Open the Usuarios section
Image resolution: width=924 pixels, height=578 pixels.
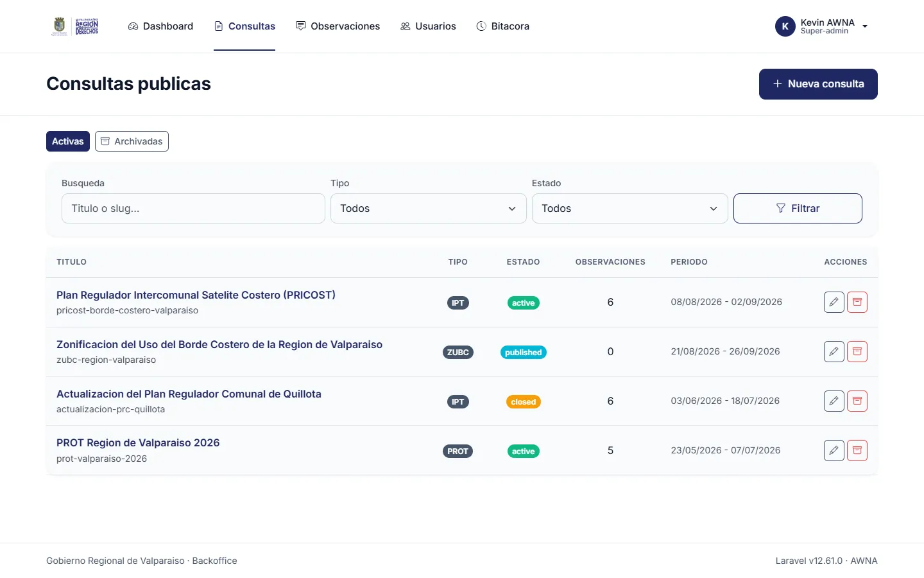[428, 26]
